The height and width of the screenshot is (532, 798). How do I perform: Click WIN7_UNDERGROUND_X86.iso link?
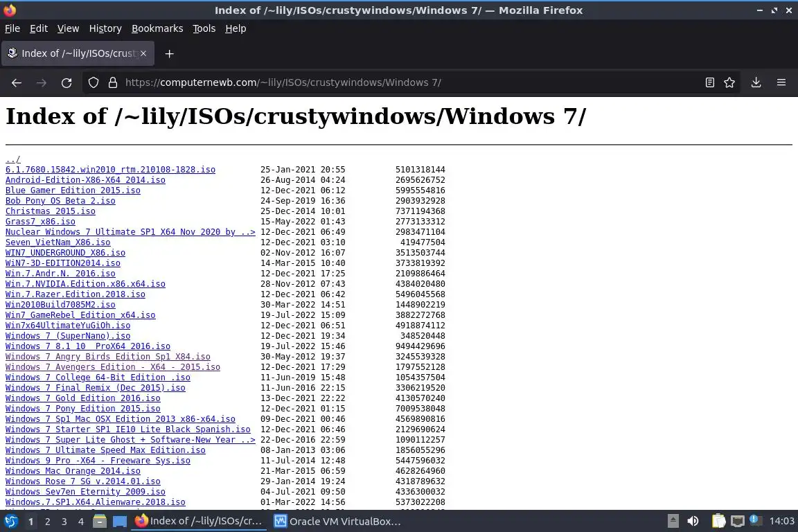tap(65, 253)
